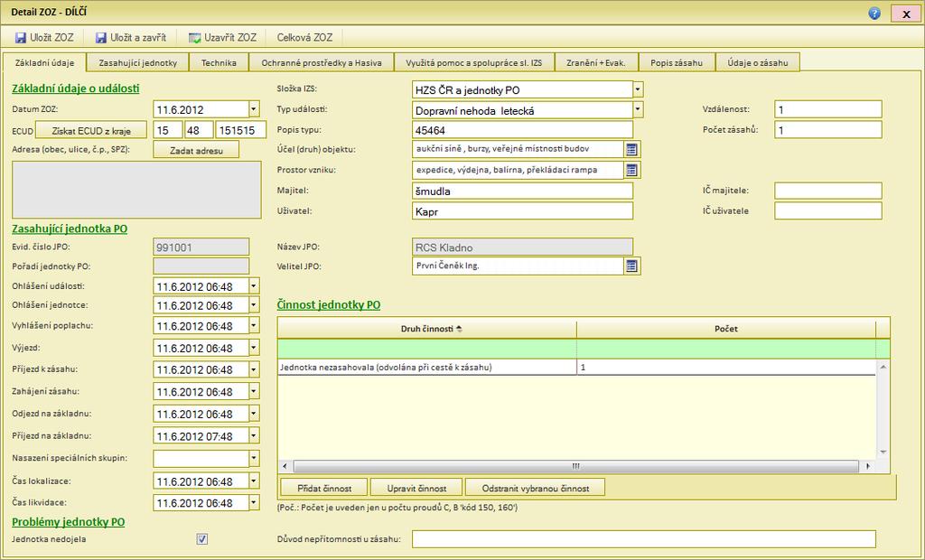Viewport: 925px width, 560px height.
Task: Click the ECUD field containing 15
Action: pos(167,130)
